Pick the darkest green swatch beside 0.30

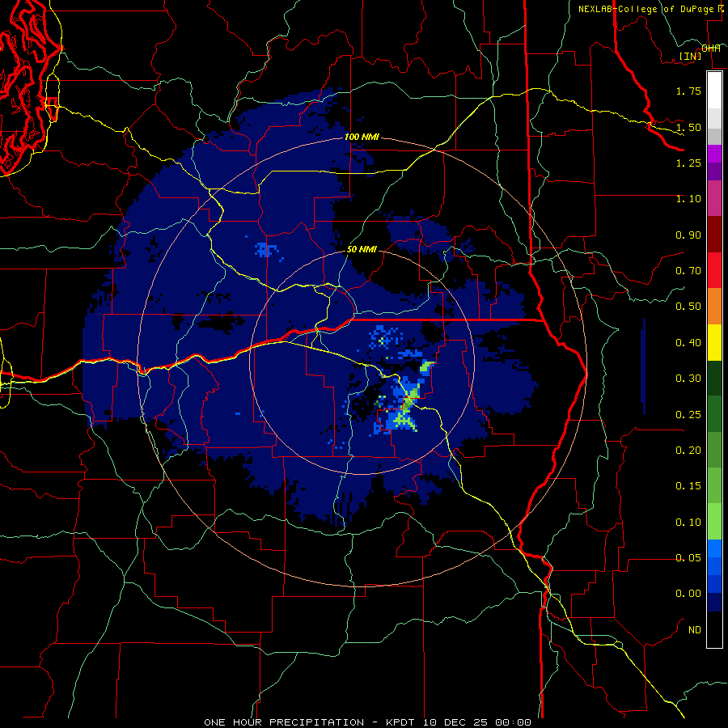pyautogui.click(x=714, y=379)
